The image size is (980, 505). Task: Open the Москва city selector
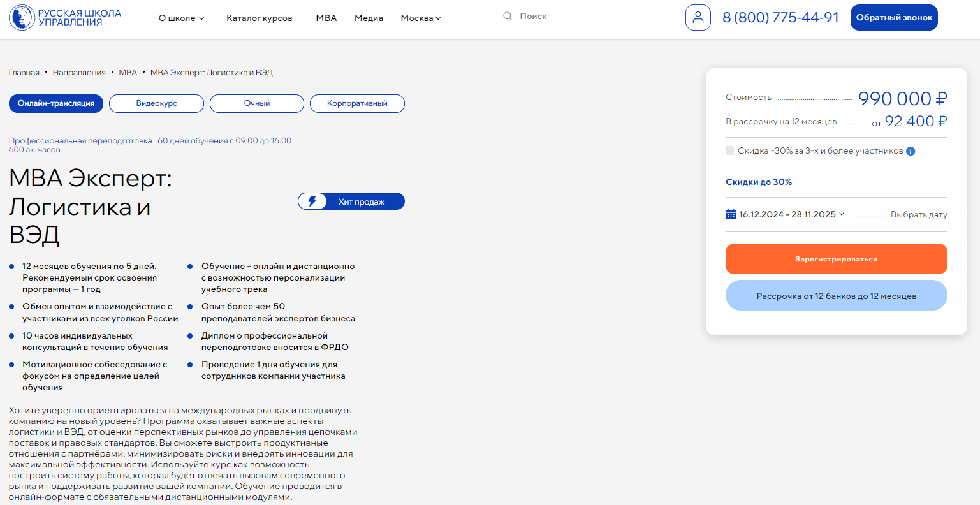[x=420, y=18]
